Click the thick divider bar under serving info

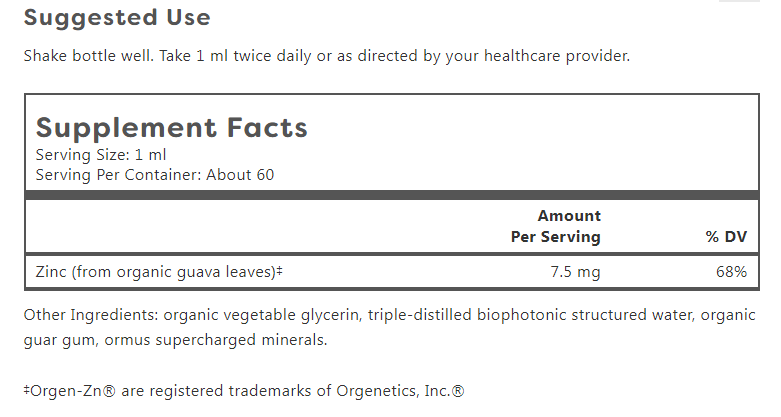(x=392, y=195)
